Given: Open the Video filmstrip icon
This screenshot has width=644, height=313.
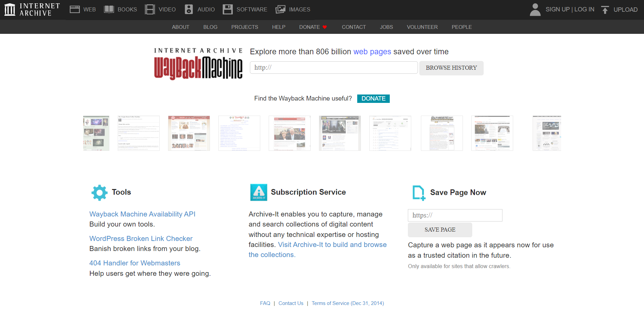Looking at the screenshot, I should [150, 9].
